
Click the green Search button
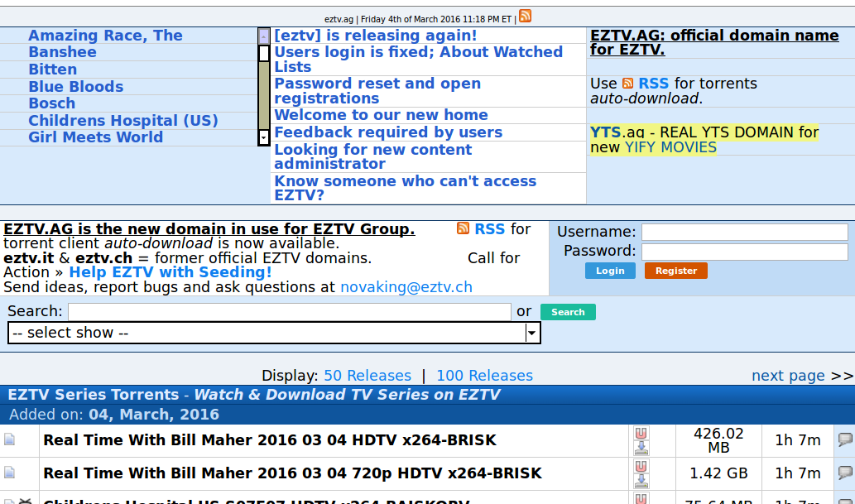point(568,312)
